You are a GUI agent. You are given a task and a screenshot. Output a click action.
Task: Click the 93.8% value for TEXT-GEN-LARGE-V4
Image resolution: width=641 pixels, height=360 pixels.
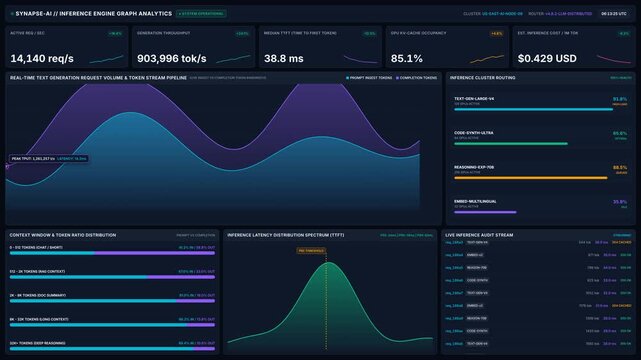coord(620,99)
